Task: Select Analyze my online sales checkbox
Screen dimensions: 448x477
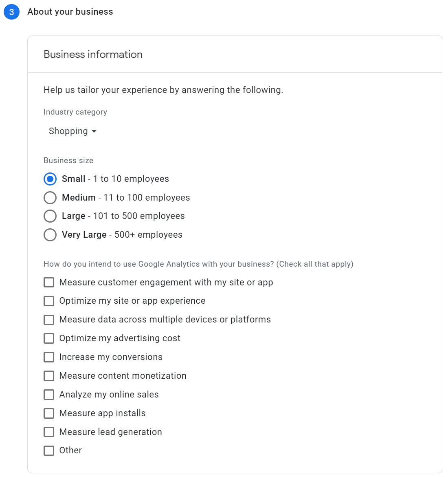Action: (x=49, y=395)
